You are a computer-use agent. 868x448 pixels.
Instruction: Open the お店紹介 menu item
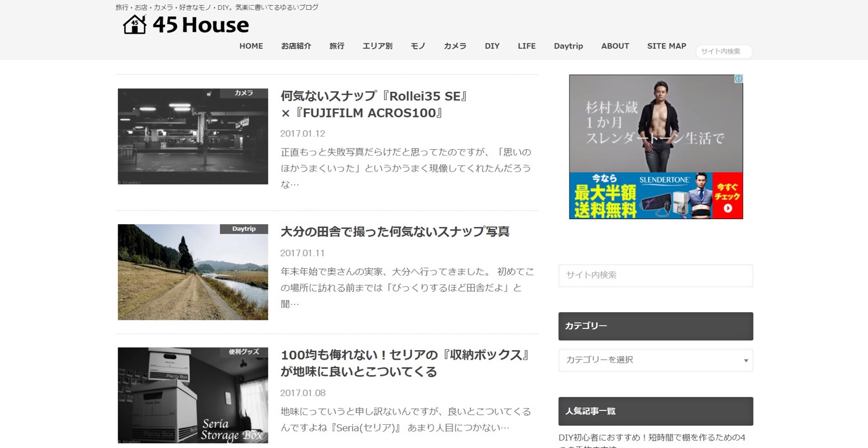(x=296, y=46)
